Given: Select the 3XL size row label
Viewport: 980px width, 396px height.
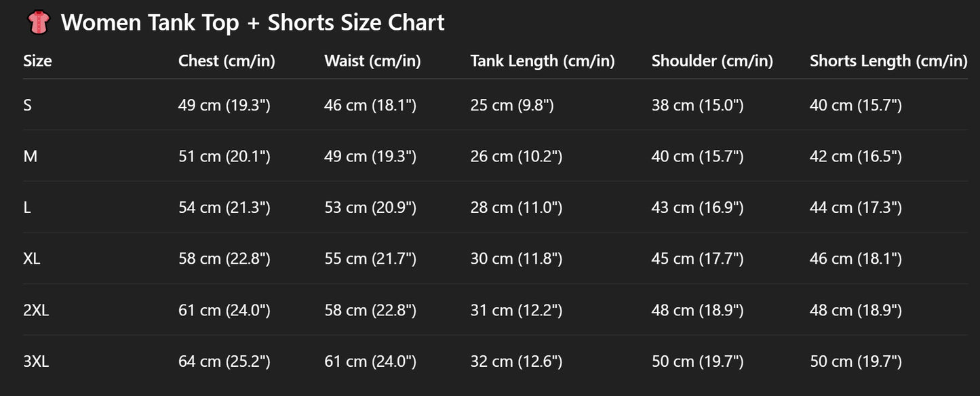Looking at the screenshot, I should coord(36,362).
